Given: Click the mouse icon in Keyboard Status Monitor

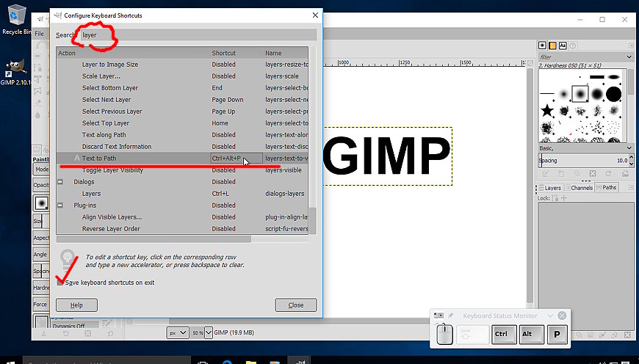Looking at the screenshot, I should [x=444, y=335].
